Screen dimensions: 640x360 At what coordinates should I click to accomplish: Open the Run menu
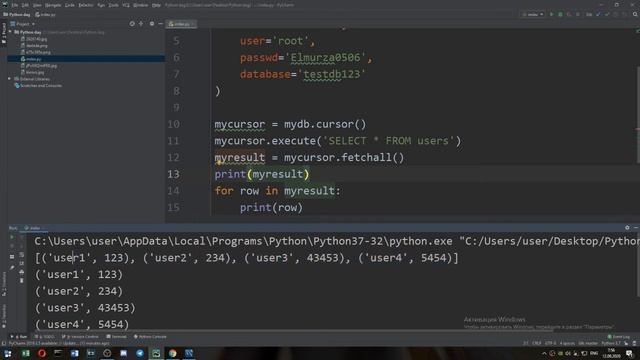[101, 5]
